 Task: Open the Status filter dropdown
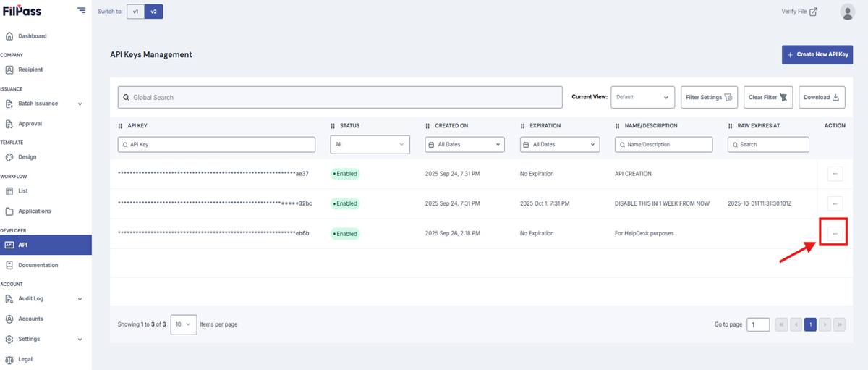(x=370, y=144)
